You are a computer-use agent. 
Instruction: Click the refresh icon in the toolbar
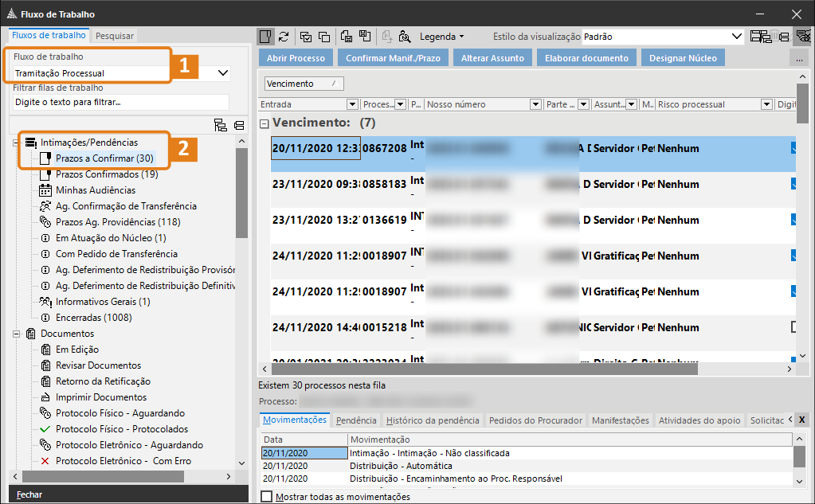point(284,37)
